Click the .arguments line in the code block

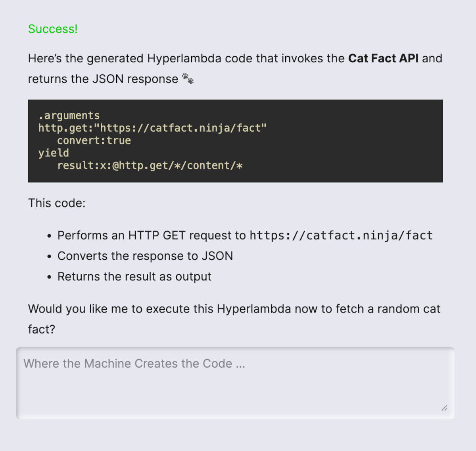pyautogui.click(x=69, y=115)
